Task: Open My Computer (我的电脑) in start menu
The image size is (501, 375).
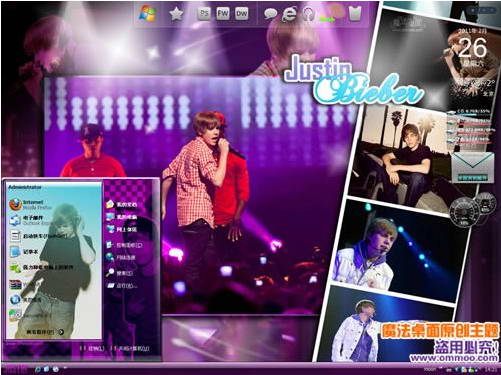Action: (x=121, y=217)
